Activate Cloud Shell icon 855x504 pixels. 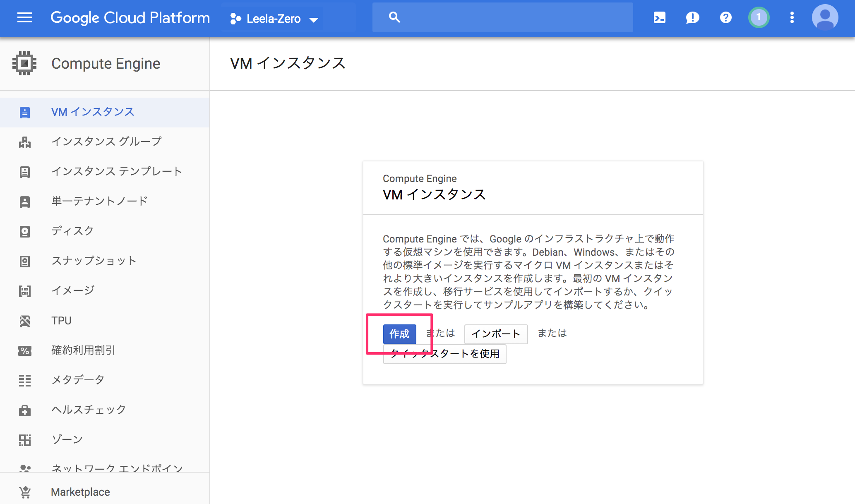click(660, 18)
